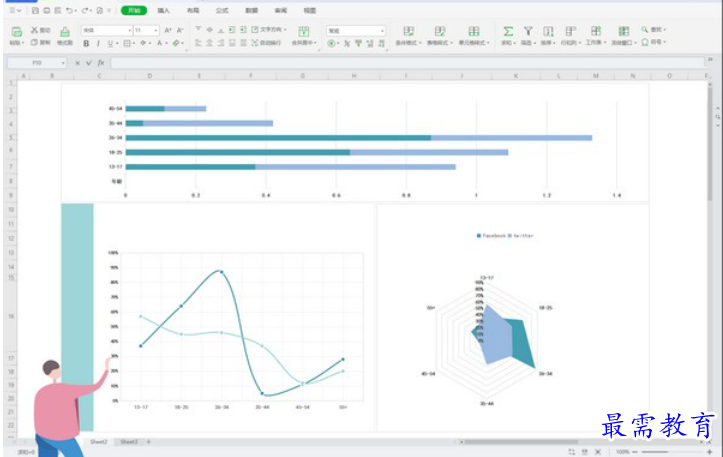
Task: Confirm formula entry with checkmark button
Action: 89,63
